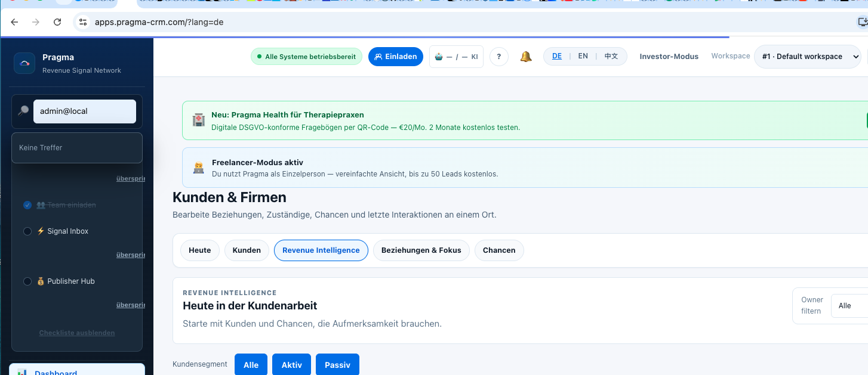Viewport: 868px width, 375px height.
Task: Switch language to DE
Action: (x=557, y=56)
